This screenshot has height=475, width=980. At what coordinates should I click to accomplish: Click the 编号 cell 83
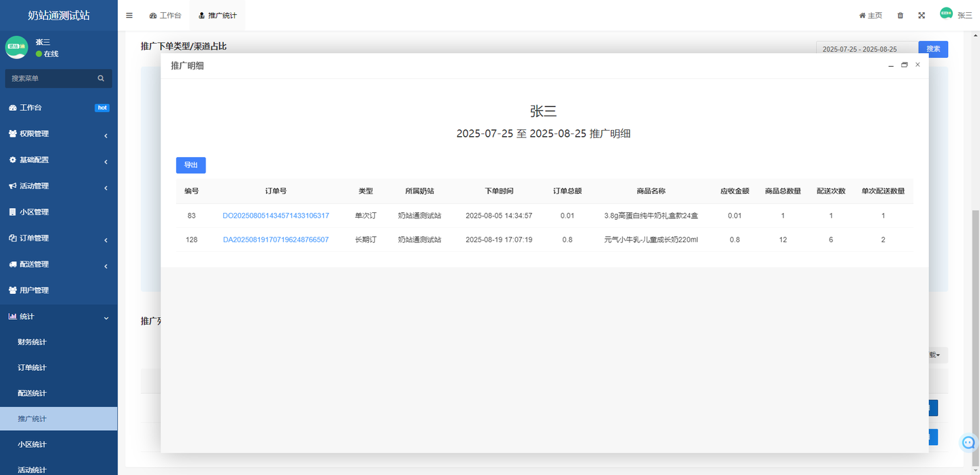191,216
